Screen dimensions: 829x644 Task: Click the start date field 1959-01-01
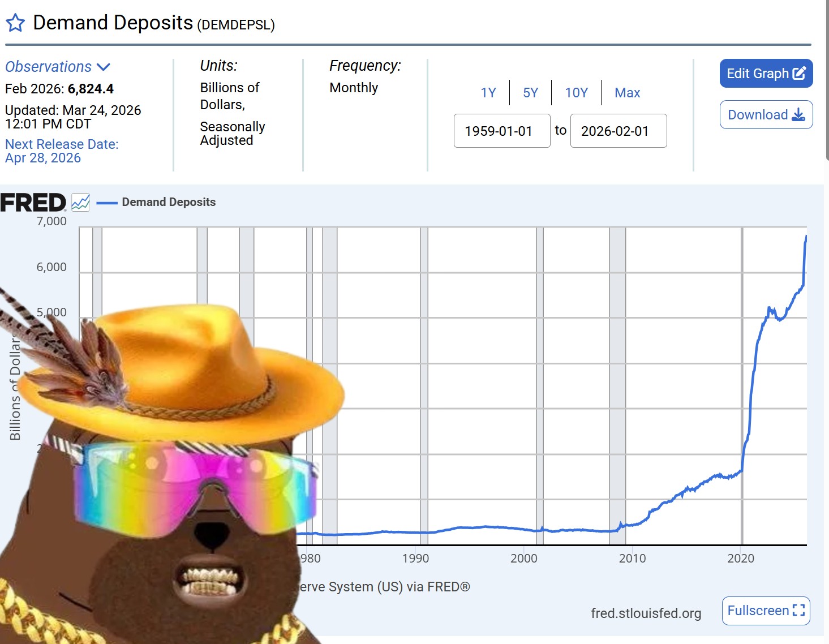click(x=502, y=131)
